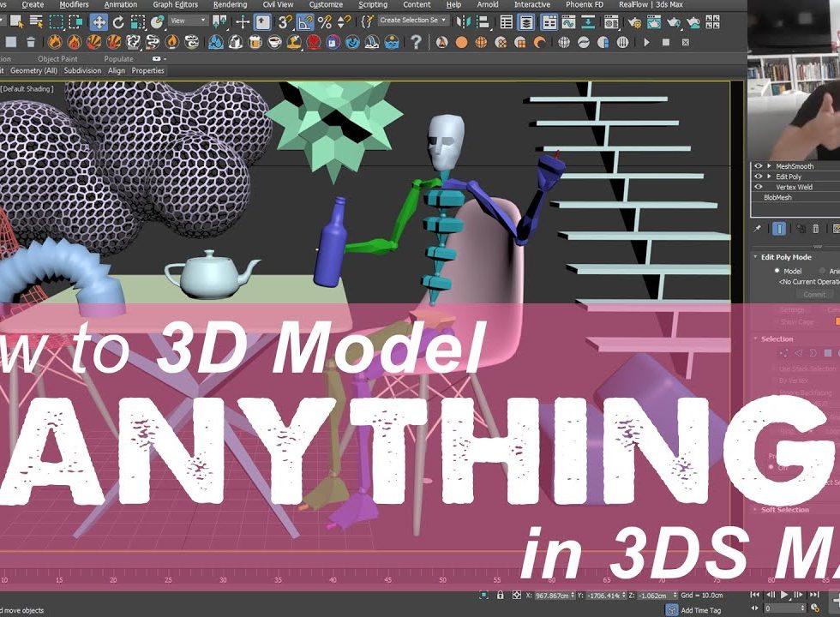Click the X coordinate input field
The height and width of the screenshot is (617, 840).
pyautogui.click(x=552, y=596)
